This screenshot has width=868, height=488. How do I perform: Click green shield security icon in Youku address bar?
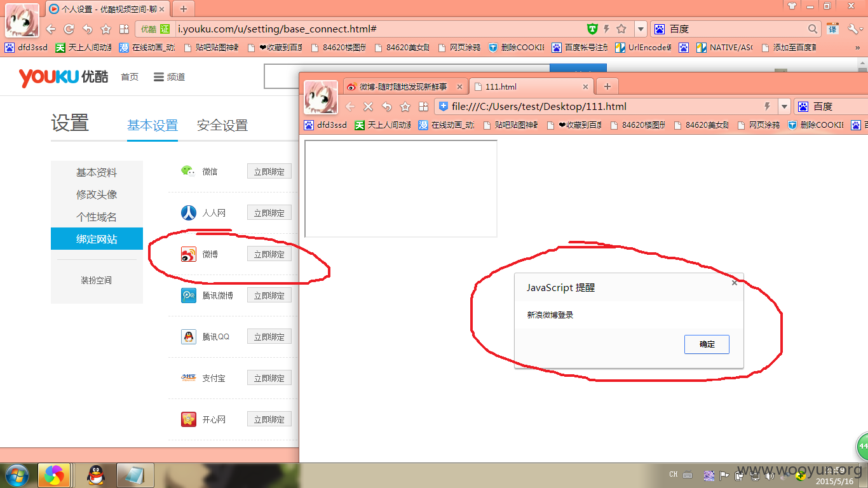[592, 29]
